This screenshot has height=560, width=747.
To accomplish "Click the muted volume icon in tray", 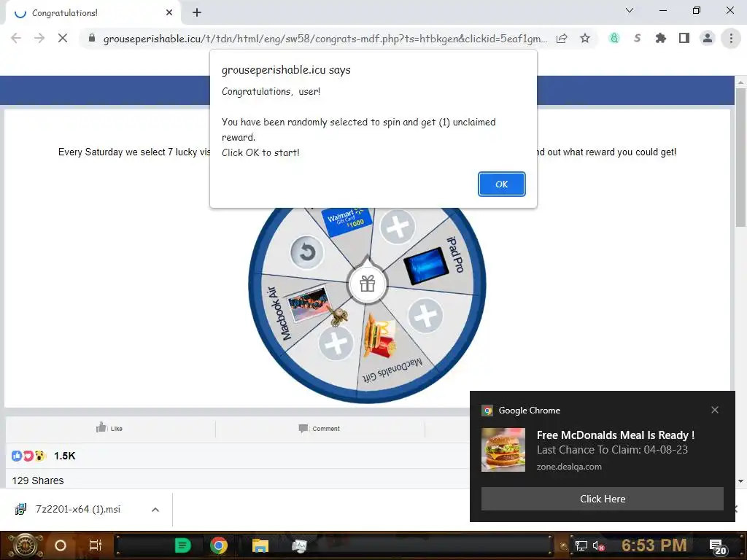I will pyautogui.click(x=599, y=546).
